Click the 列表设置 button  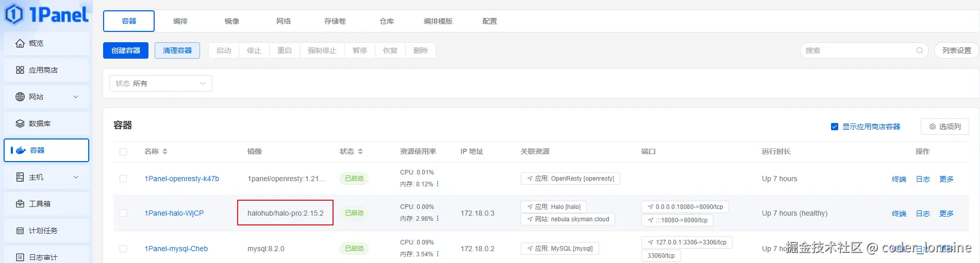pyautogui.click(x=956, y=50)
